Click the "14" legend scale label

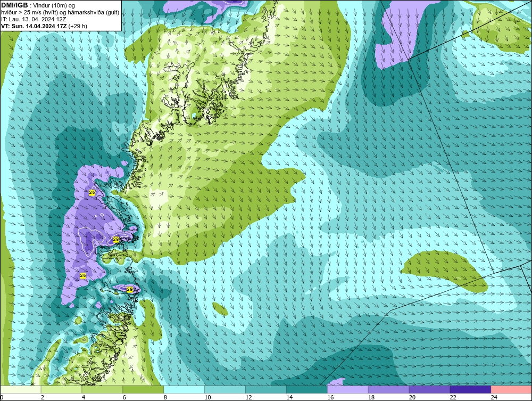pos(289,397)
